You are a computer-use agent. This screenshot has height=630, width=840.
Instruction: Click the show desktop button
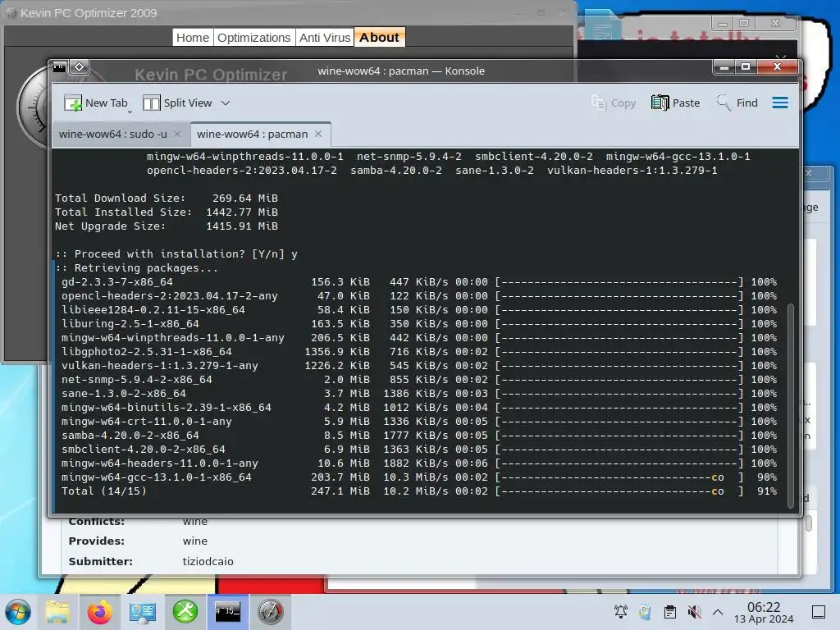coord(819,612)
